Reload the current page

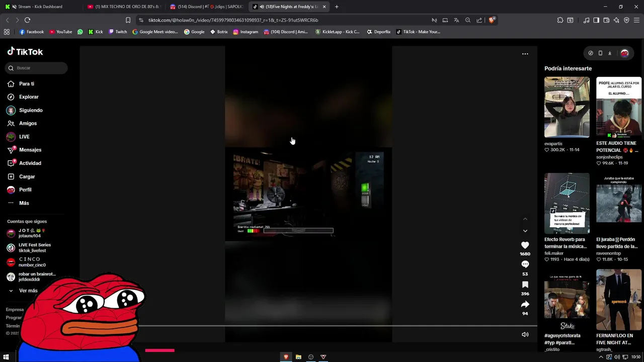pos(27,20)
